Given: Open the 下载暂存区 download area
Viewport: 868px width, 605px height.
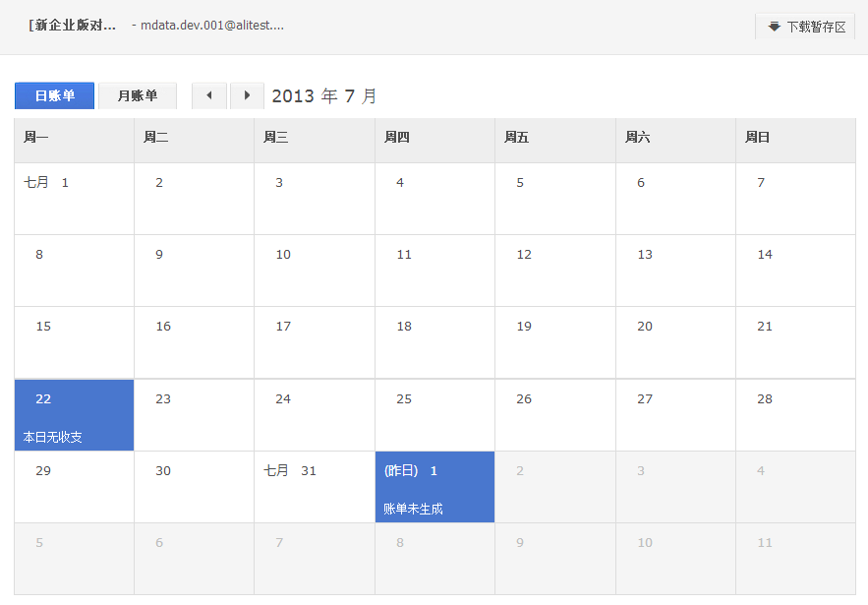Looking at the screenshot, I should coord(805,27).
